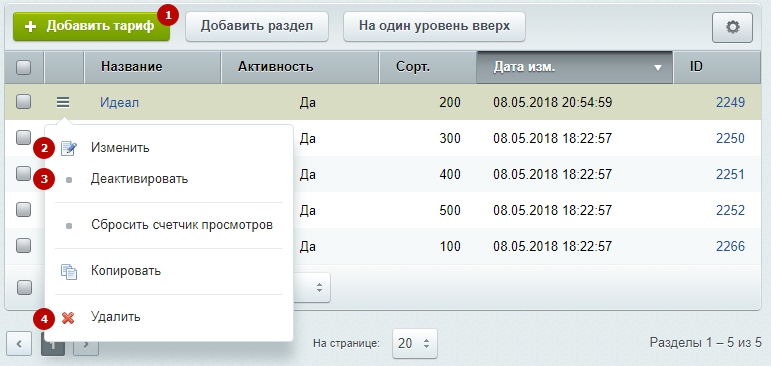Go to the previous page arrow
The image size is (771, 366).
tap(19, 344)
